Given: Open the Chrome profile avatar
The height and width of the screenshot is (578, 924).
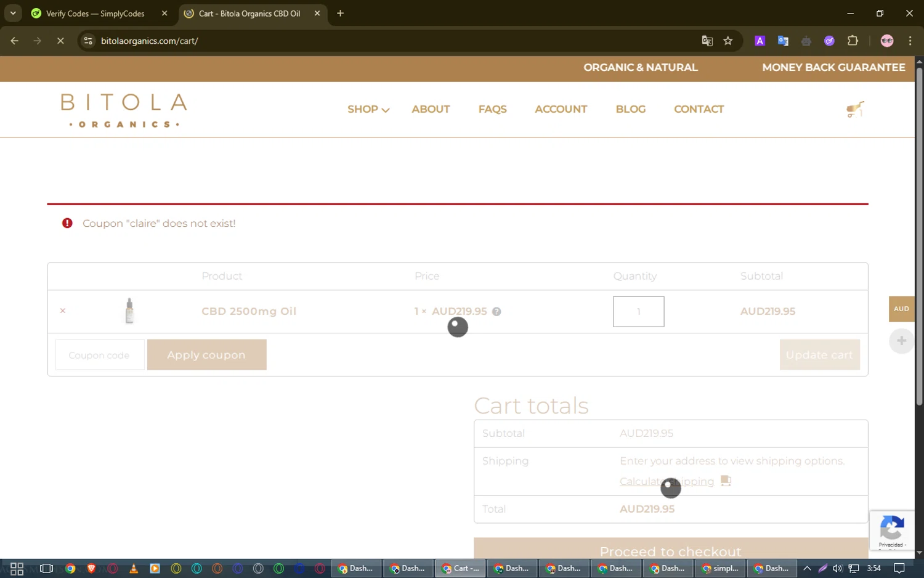Looking at the screenshot, I should click(x=887, y=41).
